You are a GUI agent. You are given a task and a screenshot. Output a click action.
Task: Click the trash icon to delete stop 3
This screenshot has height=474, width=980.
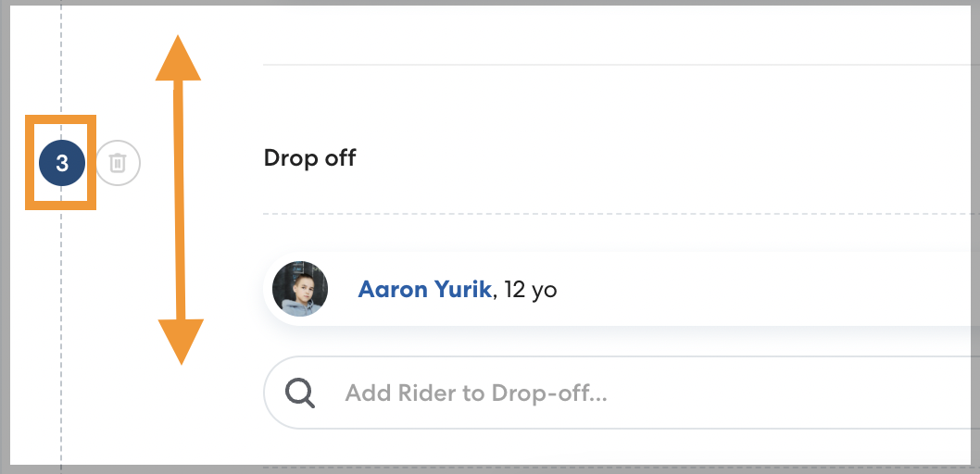point(118,164)
